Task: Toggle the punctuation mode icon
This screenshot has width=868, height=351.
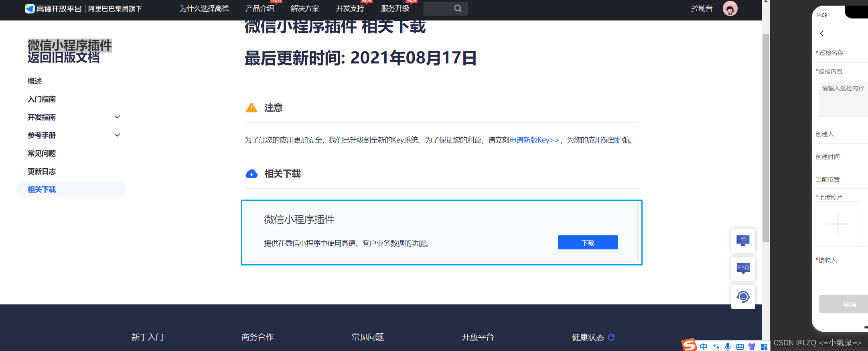Action: click(x=716, y=347)
